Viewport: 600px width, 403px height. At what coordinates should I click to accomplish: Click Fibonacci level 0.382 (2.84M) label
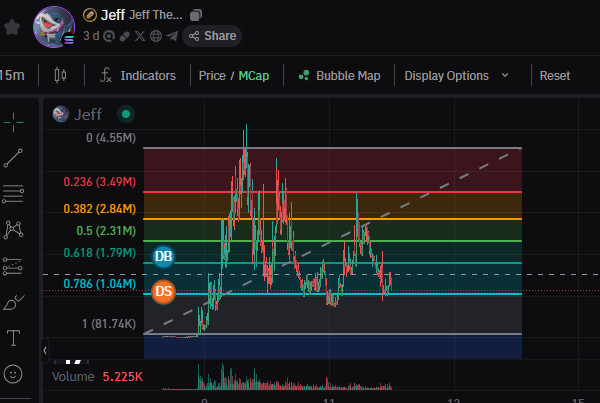click(99, 209)
